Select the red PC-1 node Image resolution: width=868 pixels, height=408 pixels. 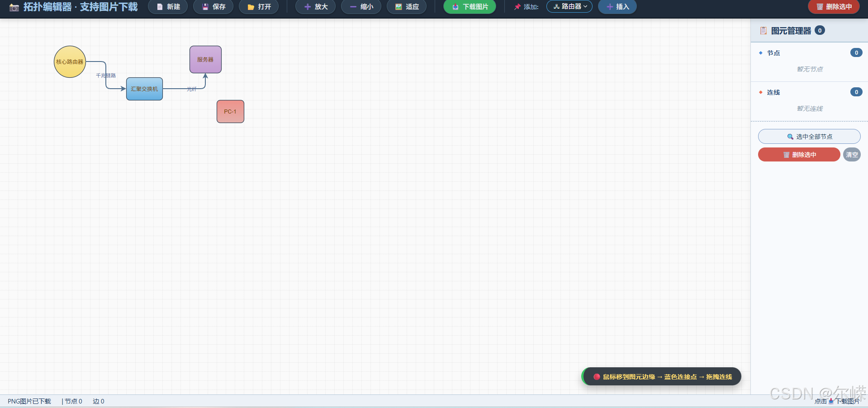[230, 111]
